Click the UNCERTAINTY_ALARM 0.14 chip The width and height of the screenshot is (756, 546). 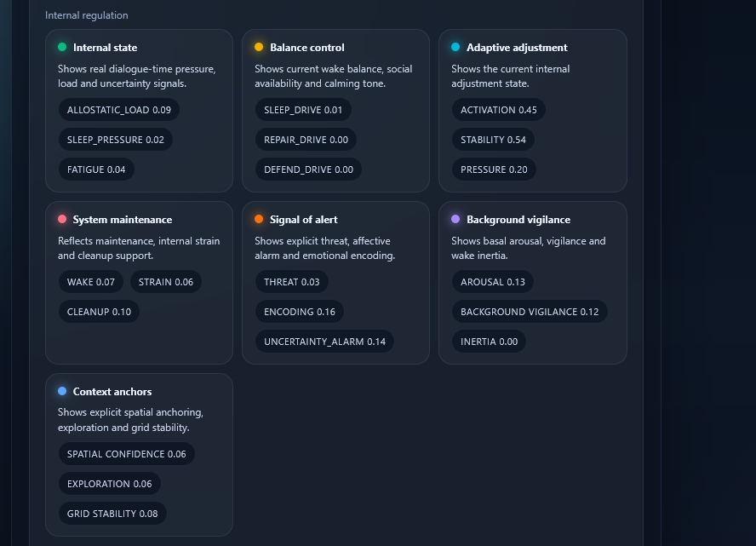(x=324, y=342)
